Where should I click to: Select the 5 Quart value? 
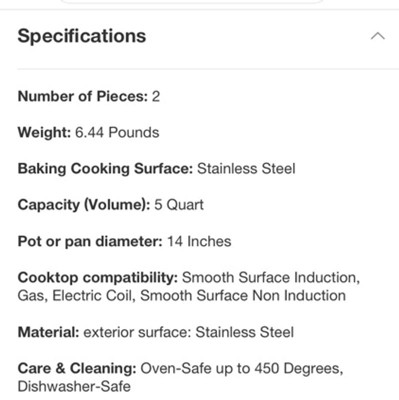pyautogui.click(x=179, y=205)
